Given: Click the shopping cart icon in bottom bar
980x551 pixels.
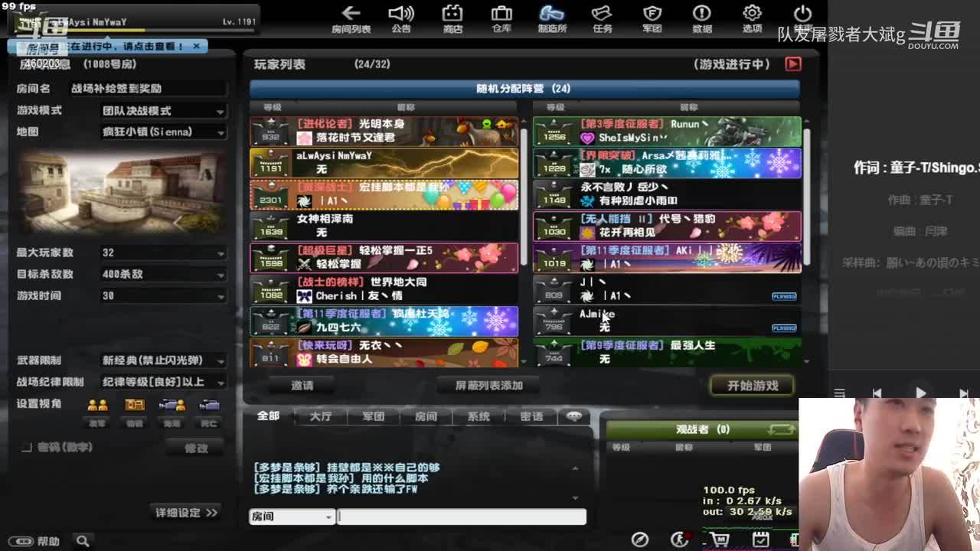Looking at the screenshot, I should pyautogui.click(x=720, y=540).
